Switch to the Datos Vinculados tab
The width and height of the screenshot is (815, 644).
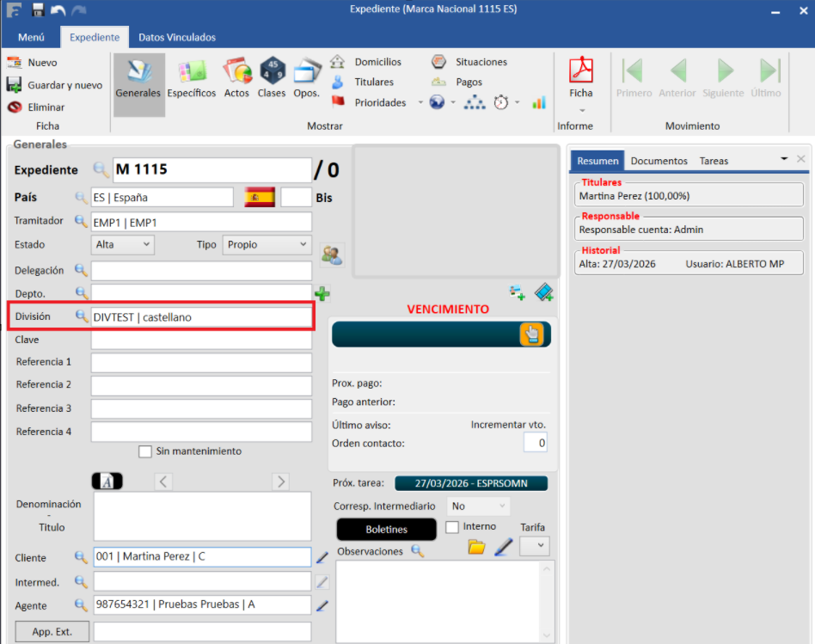pos(177,37)
